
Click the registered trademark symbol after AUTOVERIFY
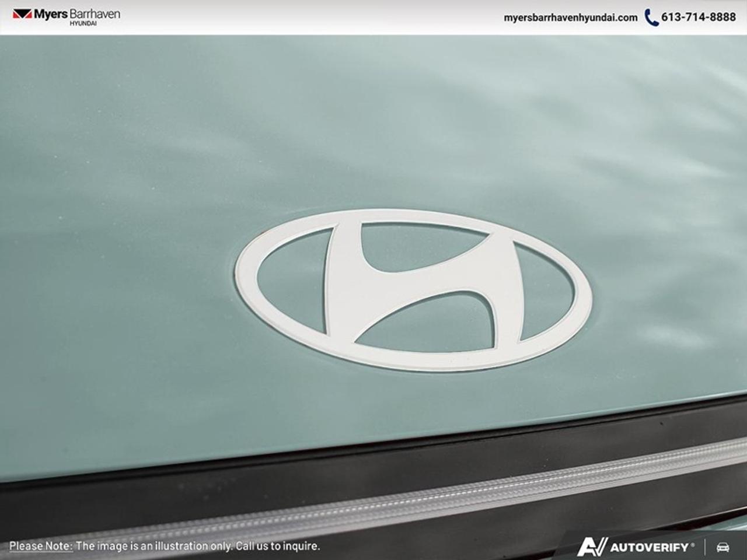(x=692, y=544)
